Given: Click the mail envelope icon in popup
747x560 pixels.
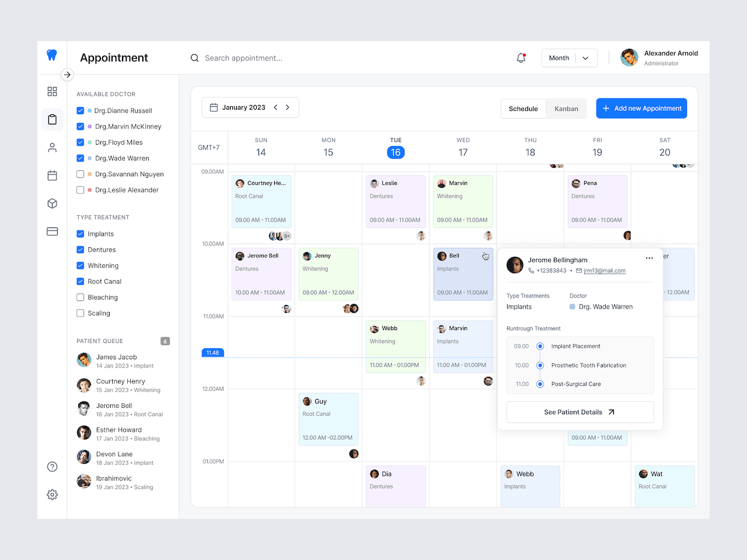Looking at the screenshot, I should (579, 271).
